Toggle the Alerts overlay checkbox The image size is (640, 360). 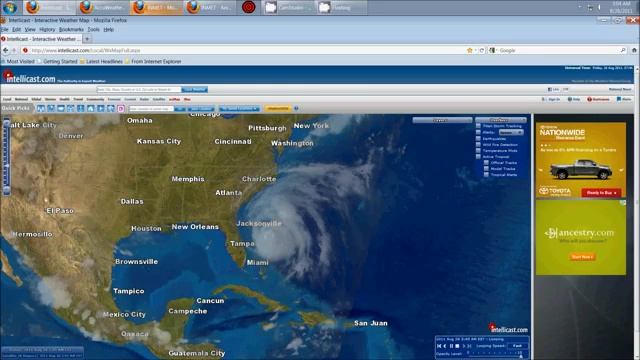tap(478, 132)
